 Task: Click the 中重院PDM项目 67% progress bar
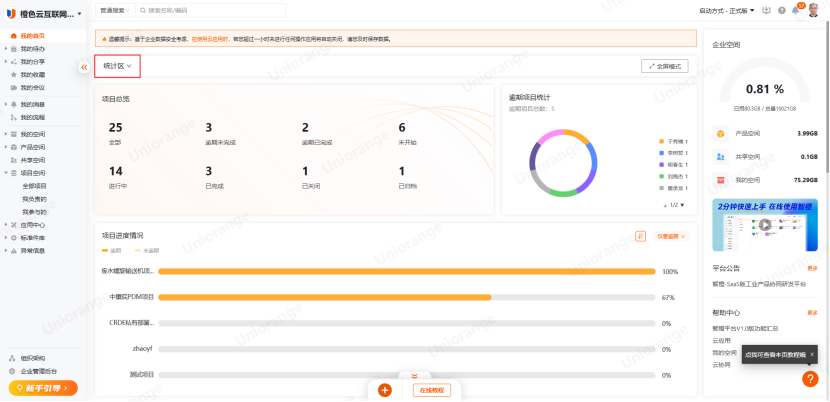(x=407, y=298)
